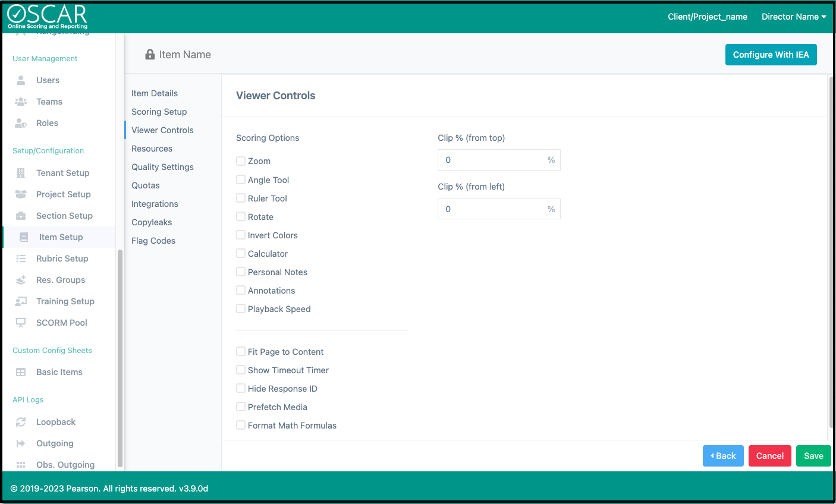Open the Client/Project_name selector
Image resolution: width=836 pixels, height=504 pixels.
[x=707, y=17]
